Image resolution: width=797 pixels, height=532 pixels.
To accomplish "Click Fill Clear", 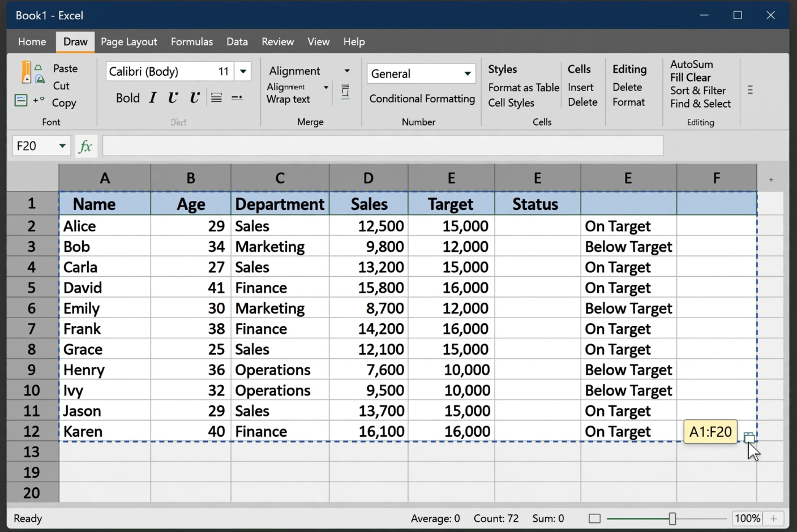I will (691, 78).
